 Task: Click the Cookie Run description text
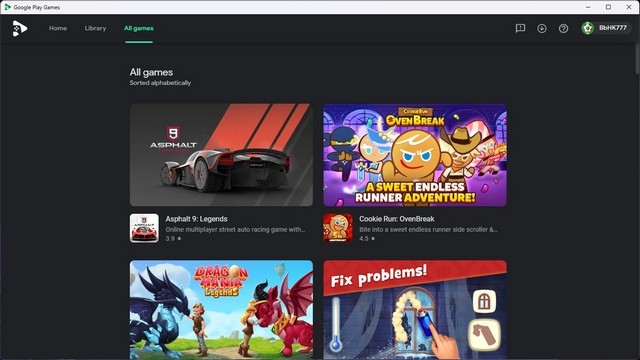pos(428,229)
